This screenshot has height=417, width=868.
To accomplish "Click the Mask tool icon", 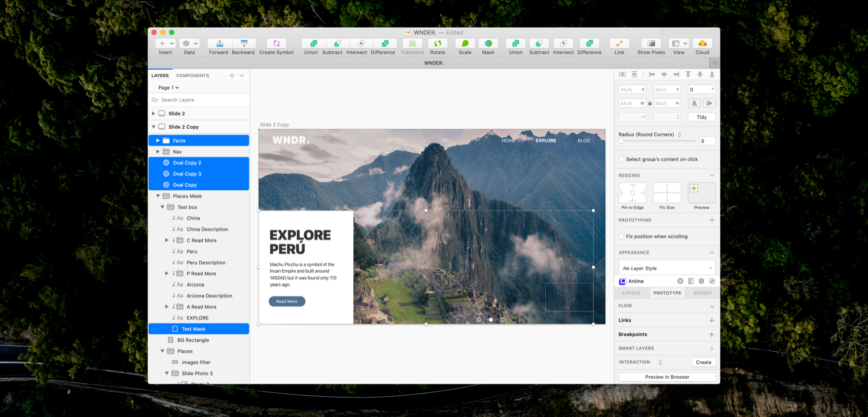I will click(x=488, y=44).
